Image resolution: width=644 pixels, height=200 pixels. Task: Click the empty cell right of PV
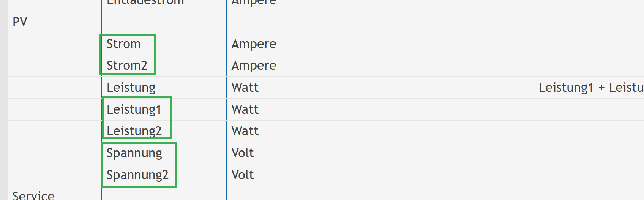(164, 22)
